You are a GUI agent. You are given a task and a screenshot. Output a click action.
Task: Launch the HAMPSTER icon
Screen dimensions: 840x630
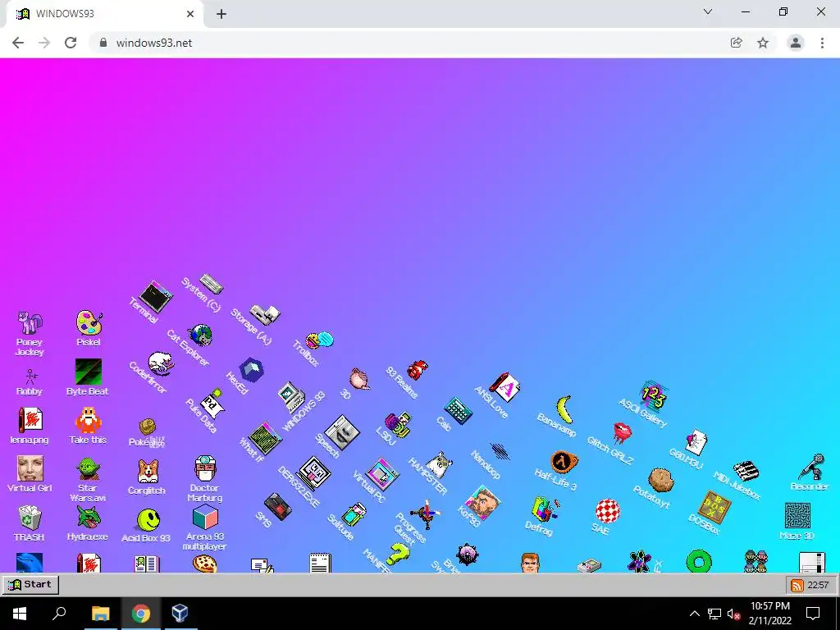coord(440,464)
